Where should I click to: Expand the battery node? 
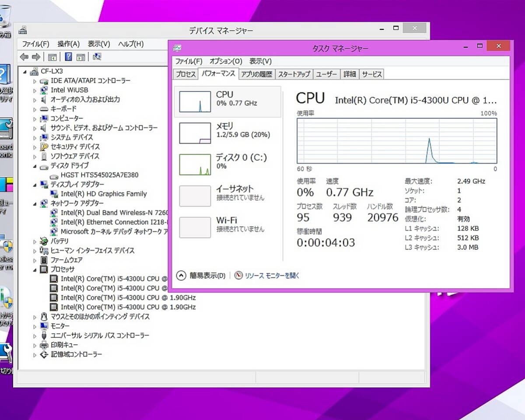(x=35, y=241)
